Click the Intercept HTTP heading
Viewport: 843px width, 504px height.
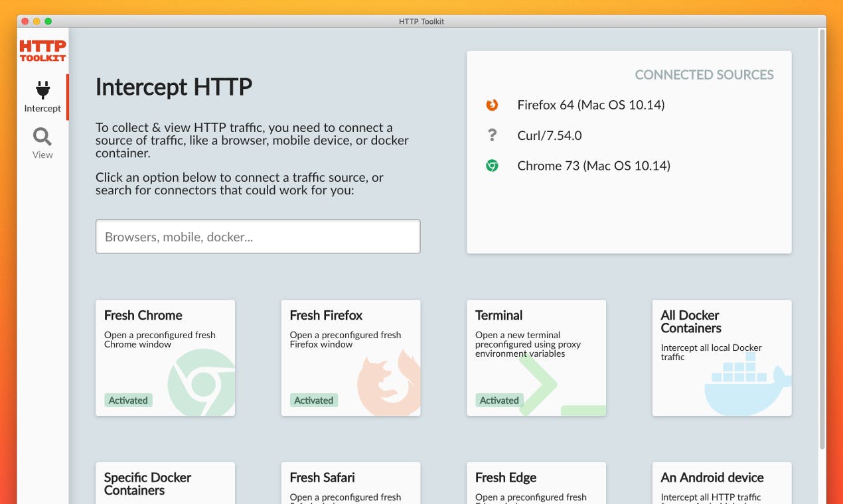[x=174, y=88]
